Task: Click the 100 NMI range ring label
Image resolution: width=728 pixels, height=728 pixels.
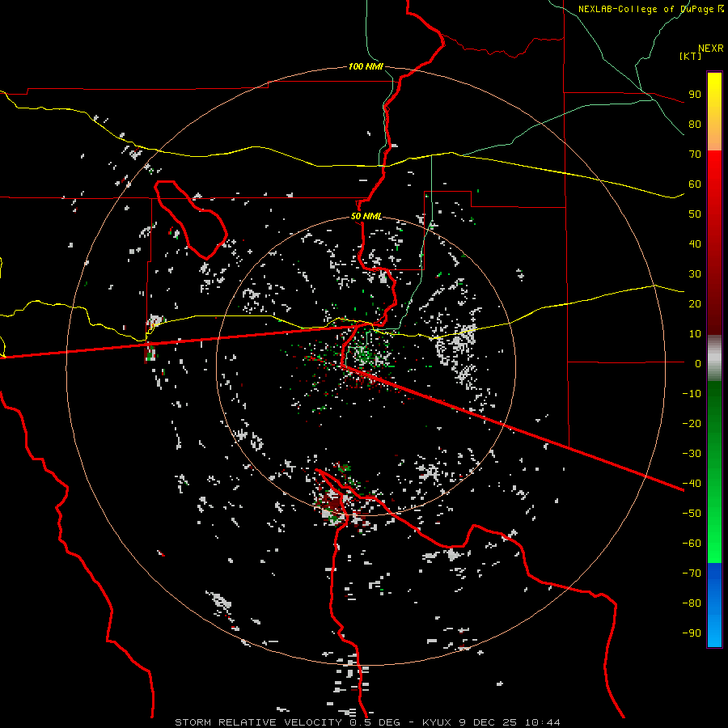Action: coord(366,66)
